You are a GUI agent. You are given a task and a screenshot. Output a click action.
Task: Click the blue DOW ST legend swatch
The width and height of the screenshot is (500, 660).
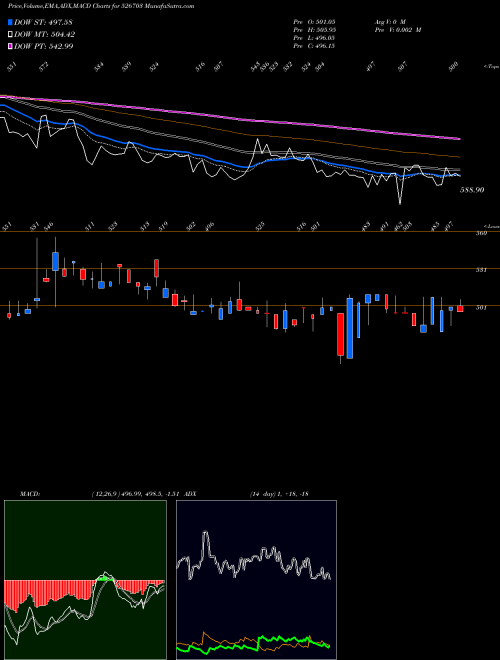[10, 22]
